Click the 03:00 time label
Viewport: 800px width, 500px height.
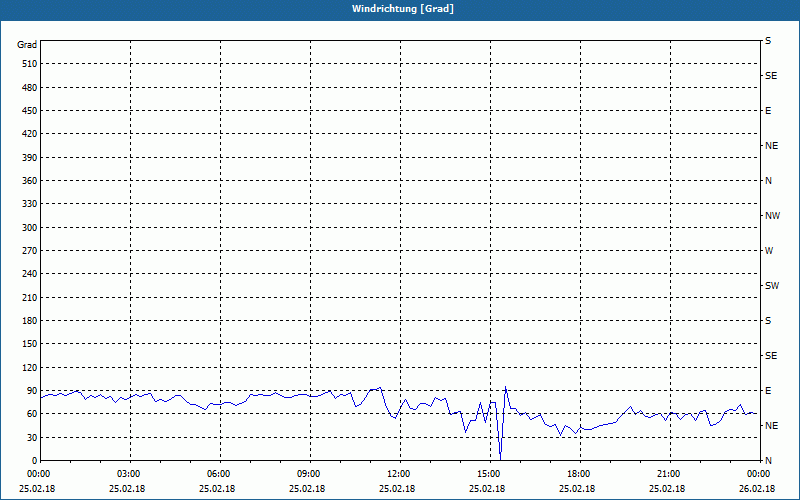click(x=129, y=473)
